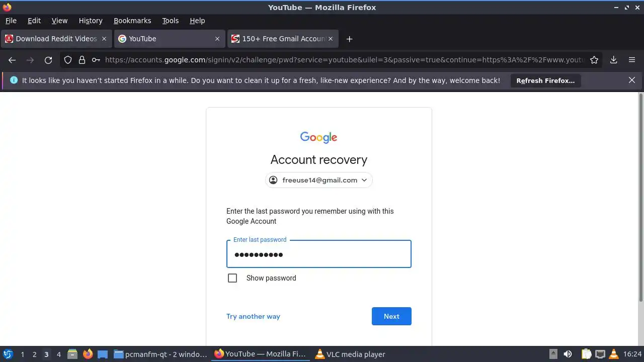This screenshot has height=362, width=644.
Task: Open the Tools menu
Action: [x=170, y=21]
